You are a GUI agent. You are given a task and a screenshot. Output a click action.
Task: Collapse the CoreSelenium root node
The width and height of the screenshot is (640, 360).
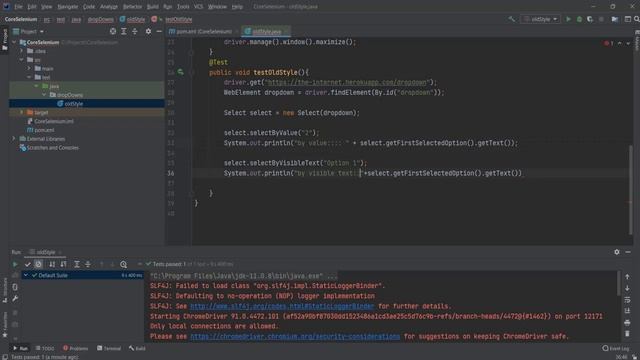click(x=14, y=42)
